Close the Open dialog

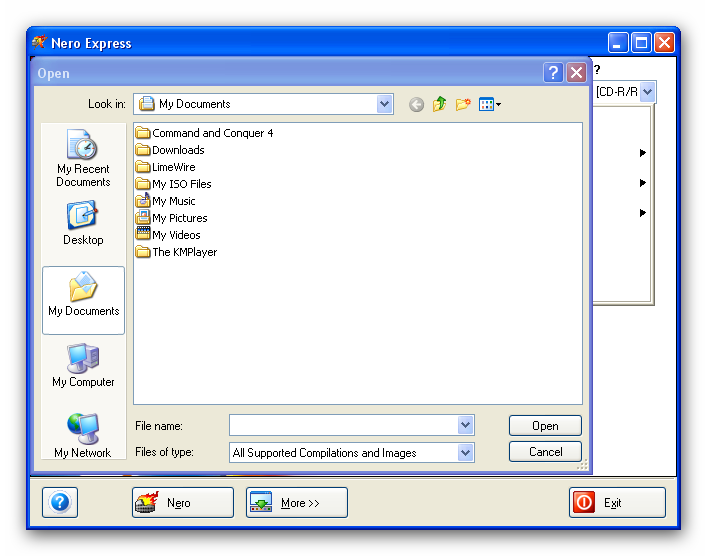[576, 73]
